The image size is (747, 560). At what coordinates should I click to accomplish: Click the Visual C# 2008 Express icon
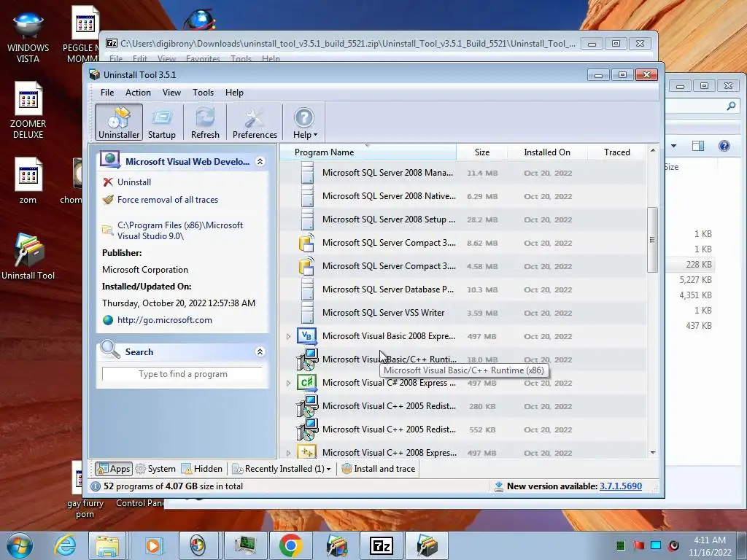click(x=307, y=382)
